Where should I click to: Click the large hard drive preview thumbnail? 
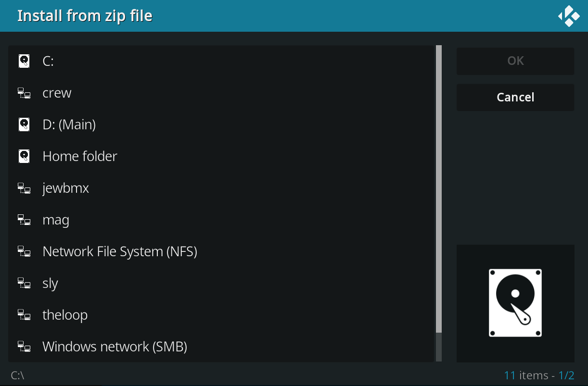click(515, 303)
